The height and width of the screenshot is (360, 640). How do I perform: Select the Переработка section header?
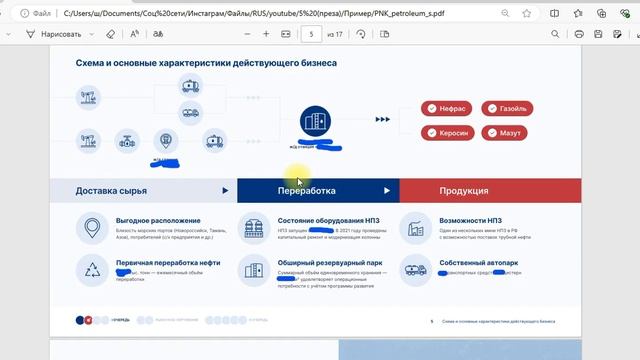click(318, 191)
